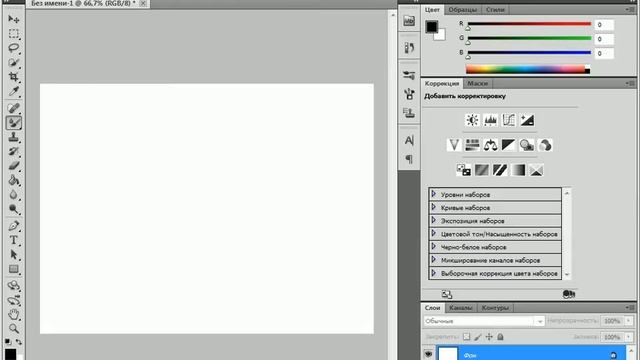
Task: Select the Zoom tool in the toolbox
Action: pyautogui.click(x=13, y=329)
